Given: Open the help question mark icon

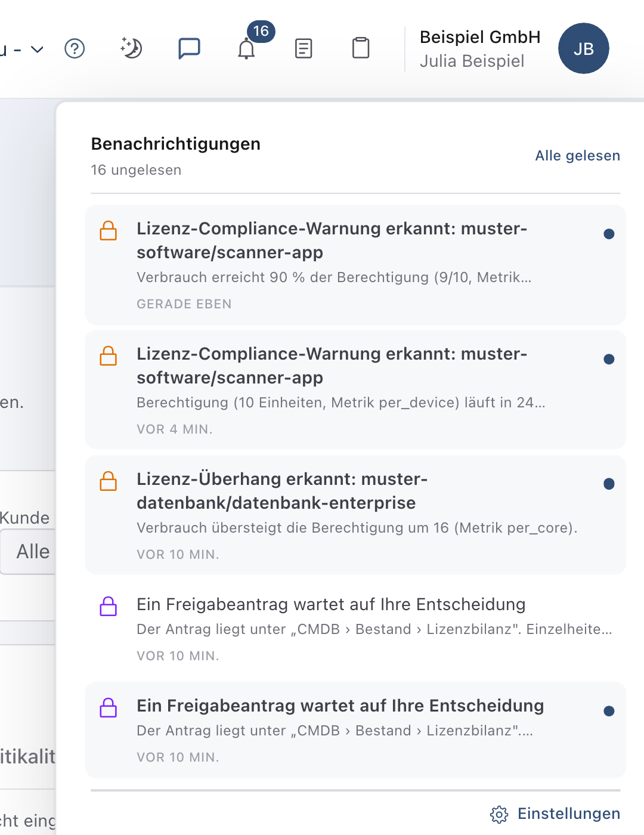Looking at the screenshot, I should [75, 48].
